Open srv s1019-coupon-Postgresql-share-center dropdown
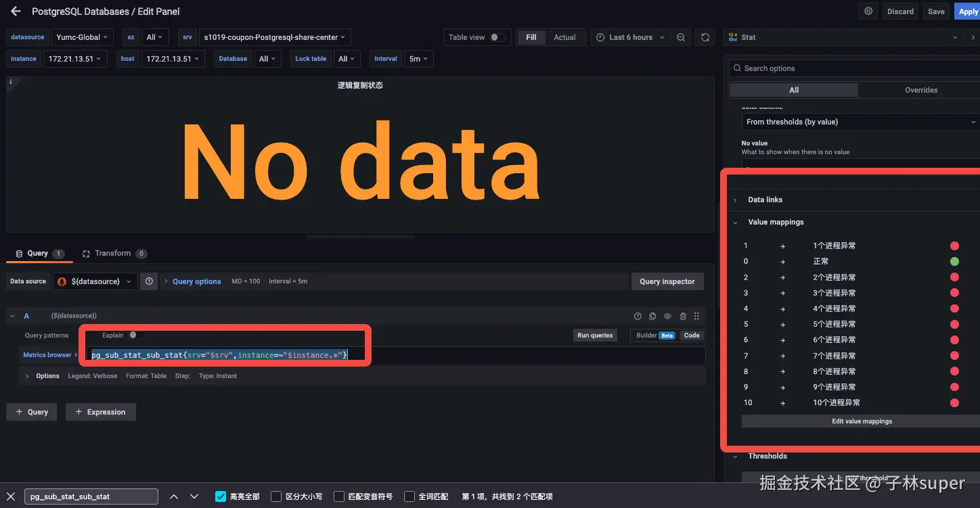Screen dimensions: 980x508 [274, 37]
